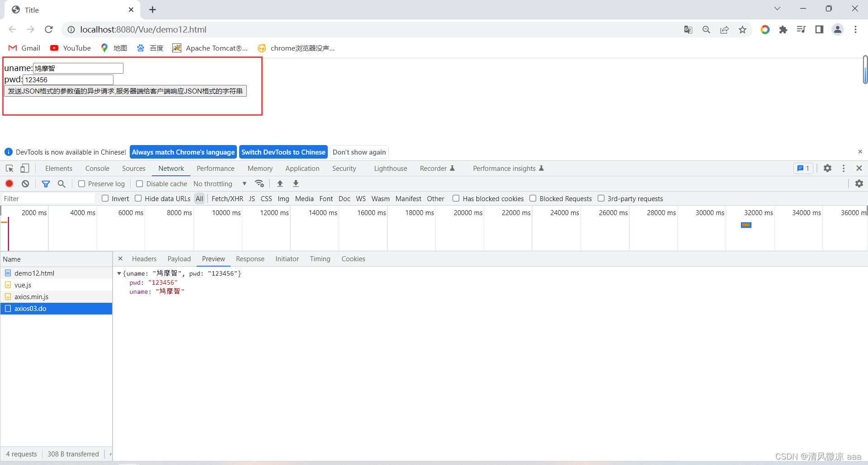868x465 pixels.
Task: Open the issues counter badge
Action: pyautogui.click(x=803, y=168)
